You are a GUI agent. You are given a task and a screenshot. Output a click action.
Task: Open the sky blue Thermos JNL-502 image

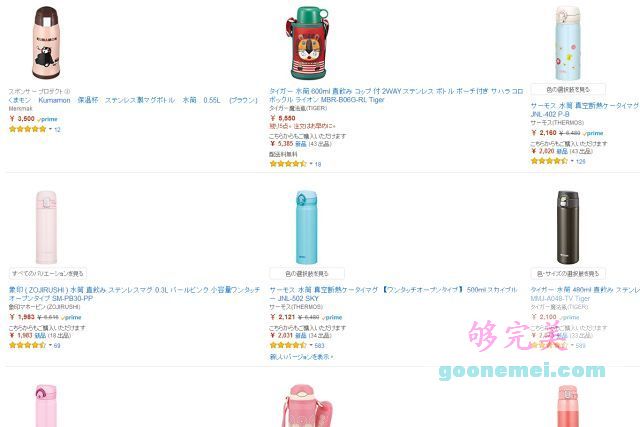tap(306, 227)
